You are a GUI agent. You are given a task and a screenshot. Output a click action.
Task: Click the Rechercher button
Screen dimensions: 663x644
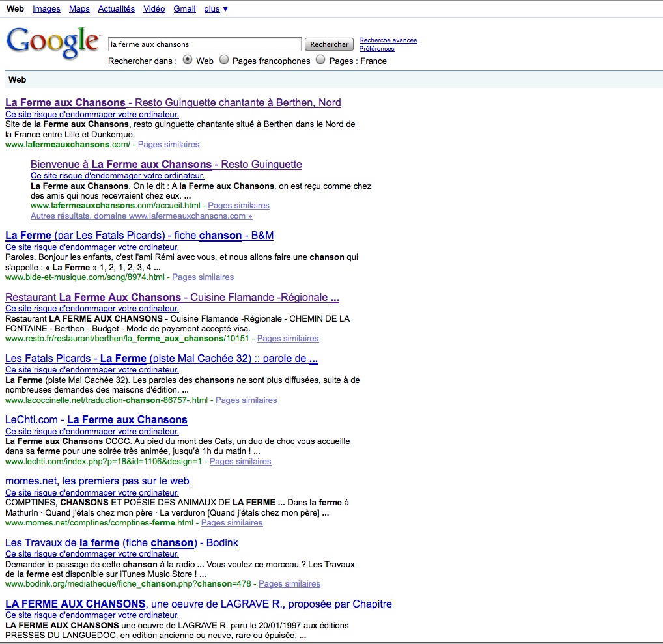(x=329, y=44)
